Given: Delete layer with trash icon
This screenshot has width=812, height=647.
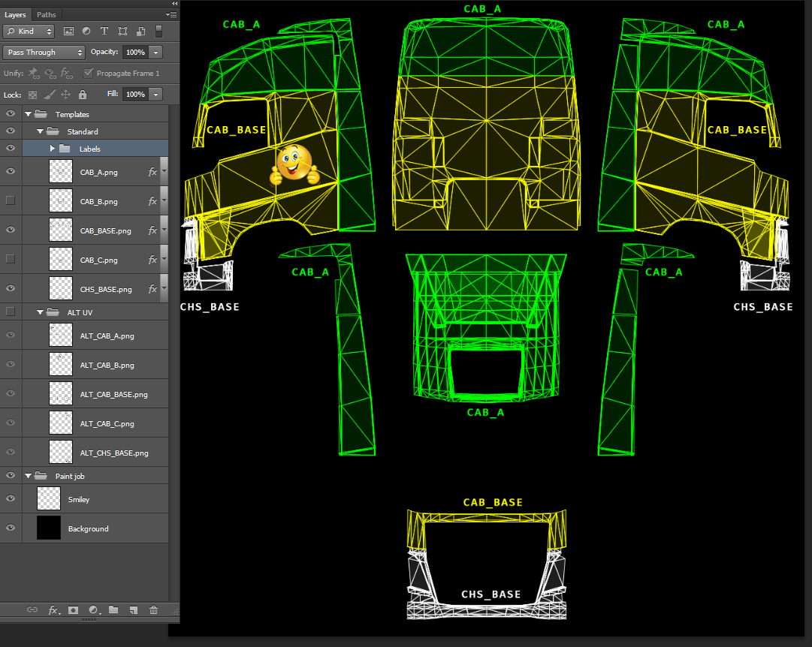Looking at the screenshot, I should point(153,610).
